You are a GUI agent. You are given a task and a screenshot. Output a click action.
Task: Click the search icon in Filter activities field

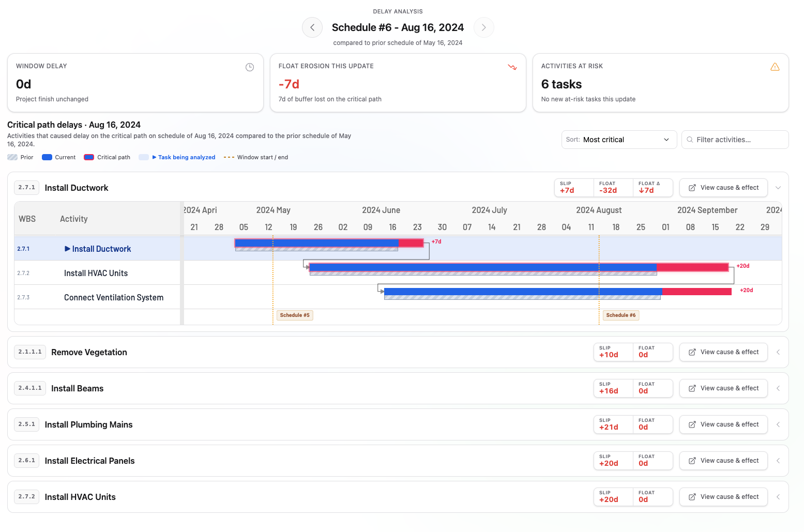click(x=690, y=140)
